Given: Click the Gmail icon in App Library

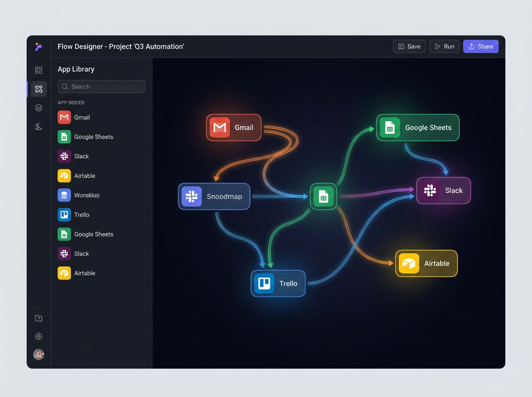Looking at the screenshot, I should 64,117.
